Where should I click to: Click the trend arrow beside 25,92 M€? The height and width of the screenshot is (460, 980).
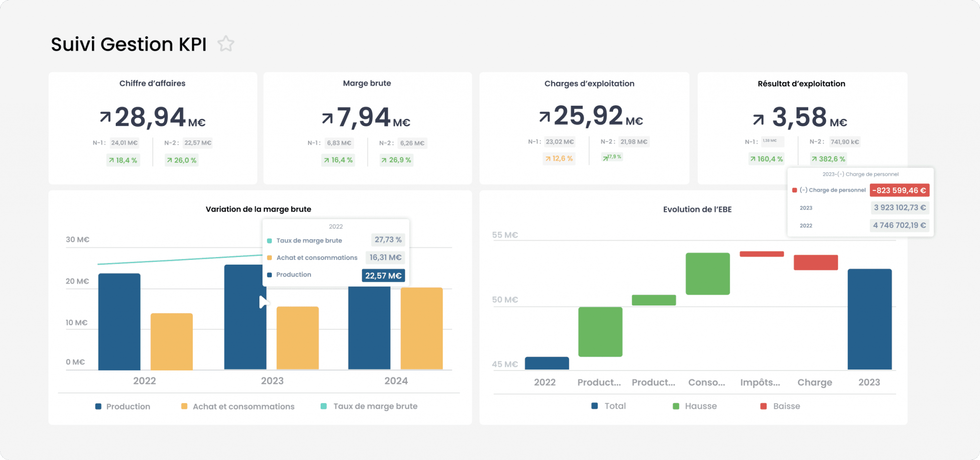click(x=545, y=116)
